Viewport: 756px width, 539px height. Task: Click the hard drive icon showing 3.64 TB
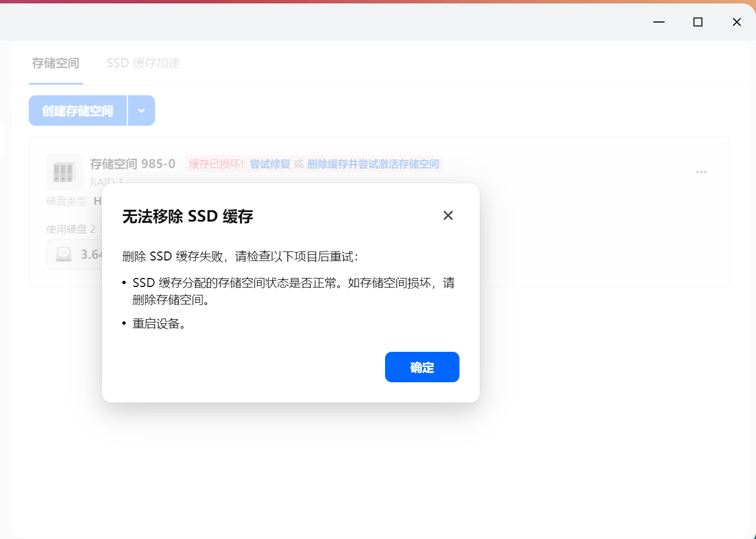(64, 254)
